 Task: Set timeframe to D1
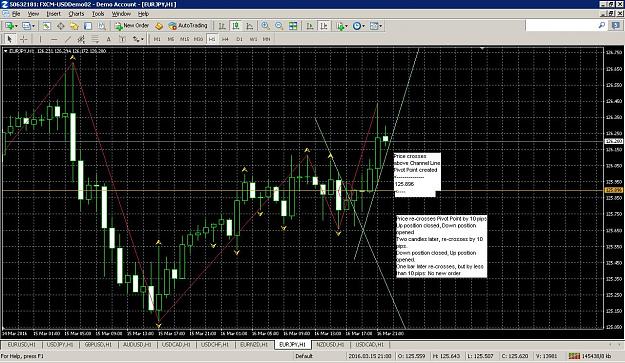239,39
